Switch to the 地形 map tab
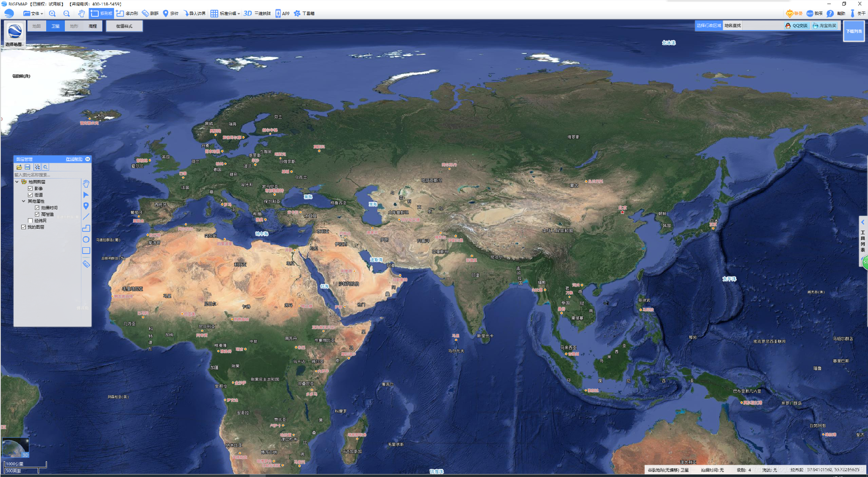The image size is (868, 477). pos(74,26)
